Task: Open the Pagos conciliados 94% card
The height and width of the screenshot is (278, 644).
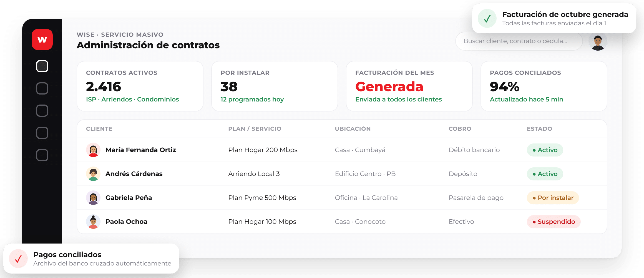Action: [544, 86]
